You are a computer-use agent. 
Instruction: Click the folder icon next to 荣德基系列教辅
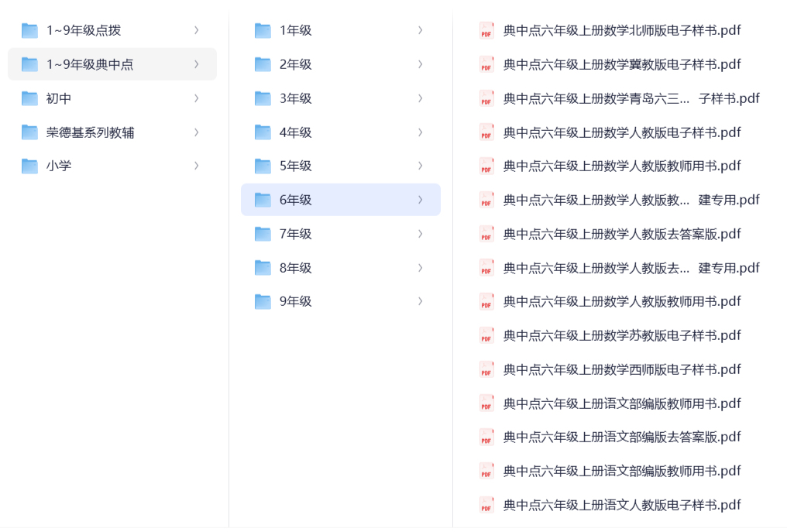point(29,132)
